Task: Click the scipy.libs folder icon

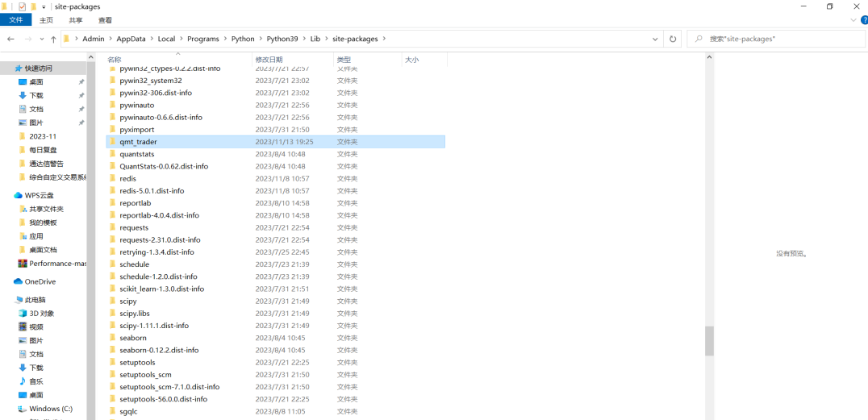Action: point(112,314)
